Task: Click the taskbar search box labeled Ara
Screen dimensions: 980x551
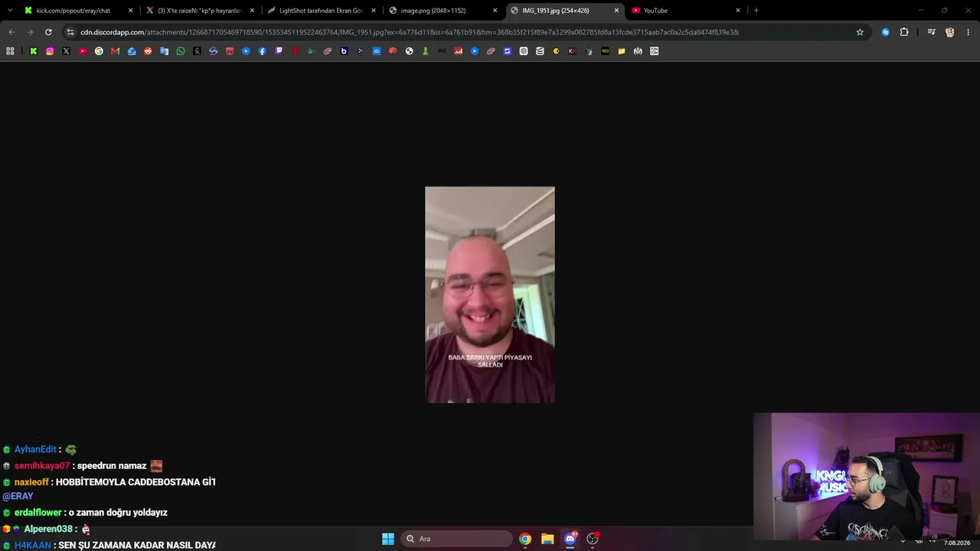Action: pyautogui.click(x=457, y=539)
